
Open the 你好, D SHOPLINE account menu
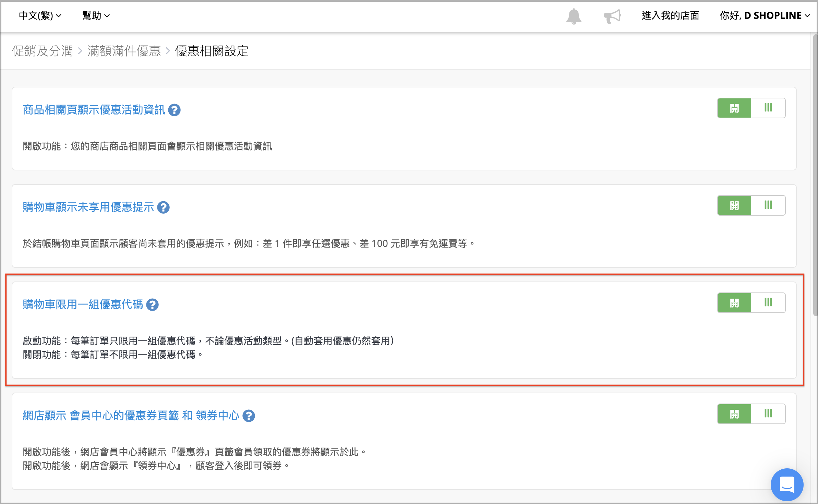[765, 15]
